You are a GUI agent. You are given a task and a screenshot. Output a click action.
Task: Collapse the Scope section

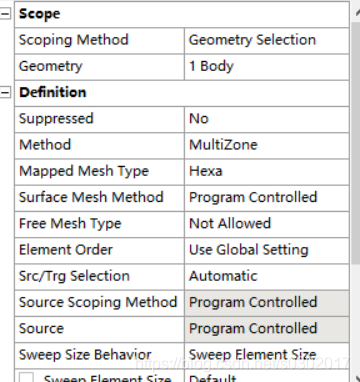(x=5, y=14)
